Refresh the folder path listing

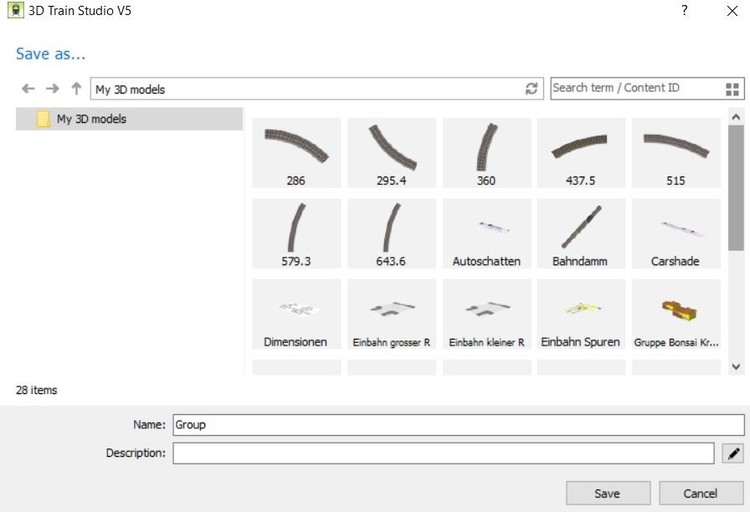pos(531,89)
